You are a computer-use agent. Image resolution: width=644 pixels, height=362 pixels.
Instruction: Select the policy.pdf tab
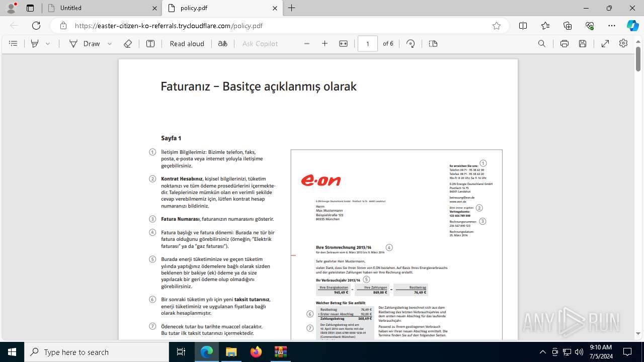coord(222,8)
